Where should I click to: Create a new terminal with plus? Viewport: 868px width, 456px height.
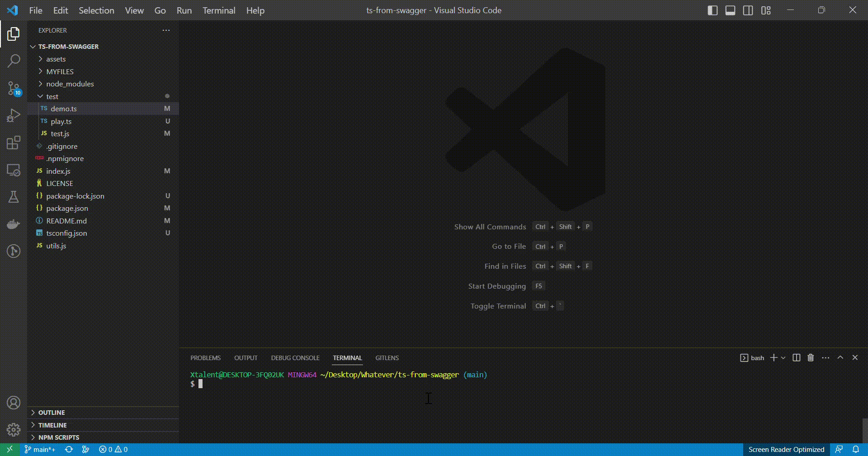774,358
